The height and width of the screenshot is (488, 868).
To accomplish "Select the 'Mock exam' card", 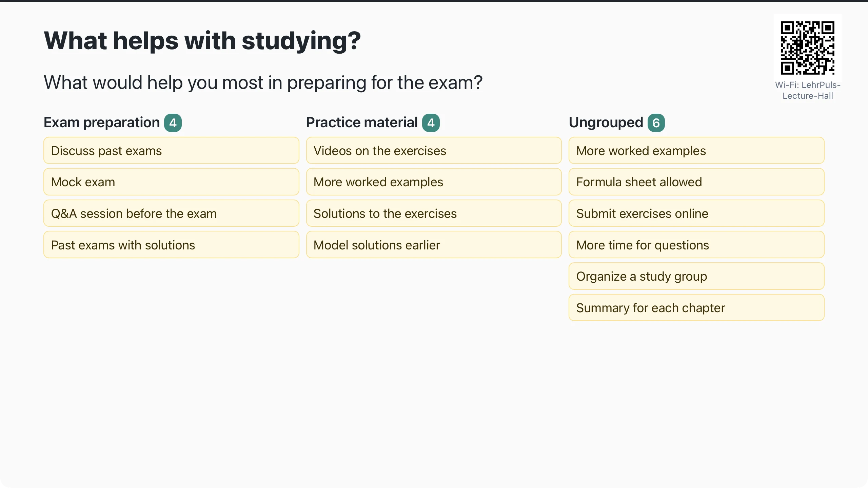I will pos(171,182).
